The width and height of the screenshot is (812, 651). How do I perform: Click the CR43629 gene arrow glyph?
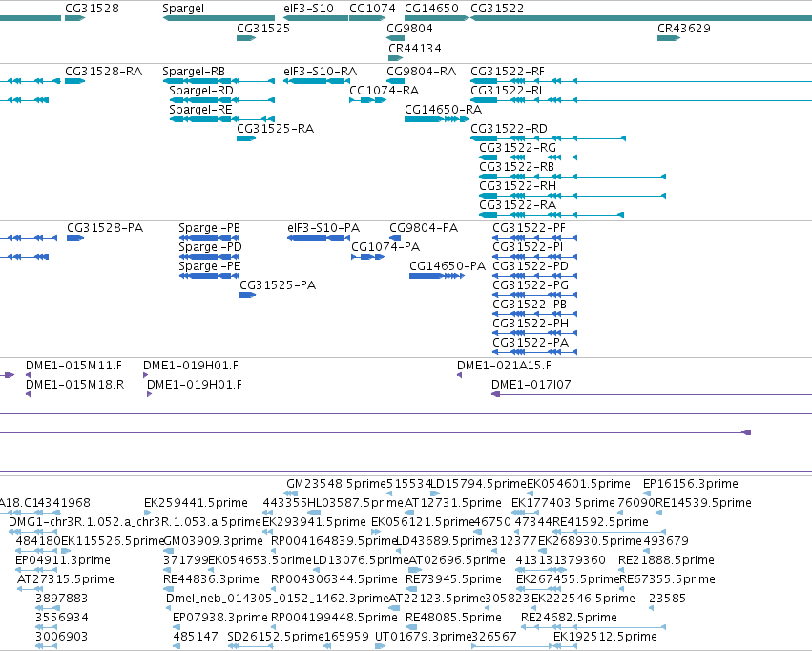(669, 38)
